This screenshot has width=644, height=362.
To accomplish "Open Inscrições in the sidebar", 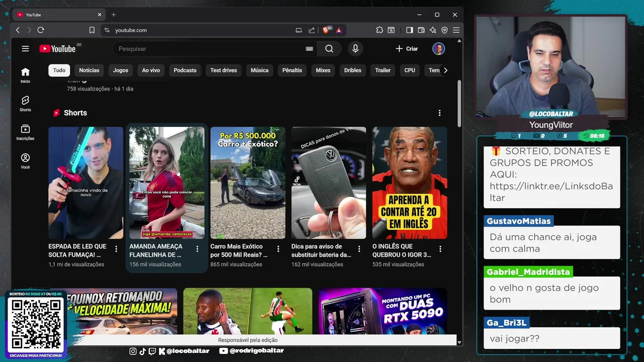I will (x=25, y=132).
